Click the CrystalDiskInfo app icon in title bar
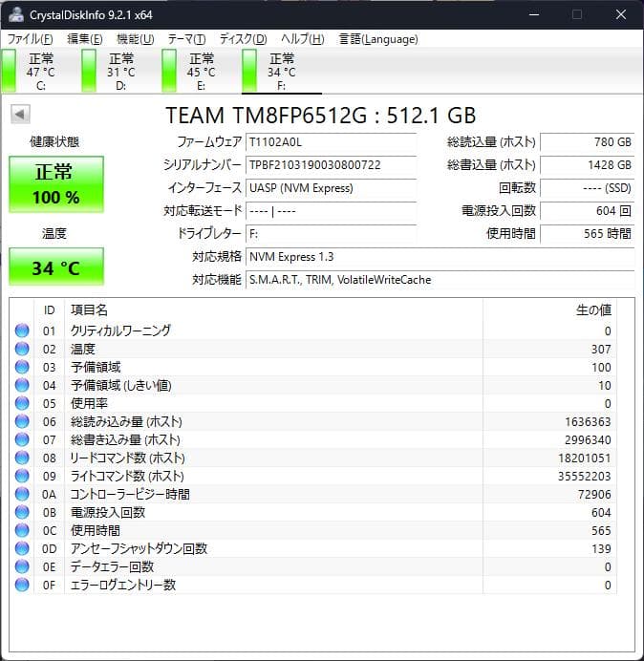 [15, 14]
